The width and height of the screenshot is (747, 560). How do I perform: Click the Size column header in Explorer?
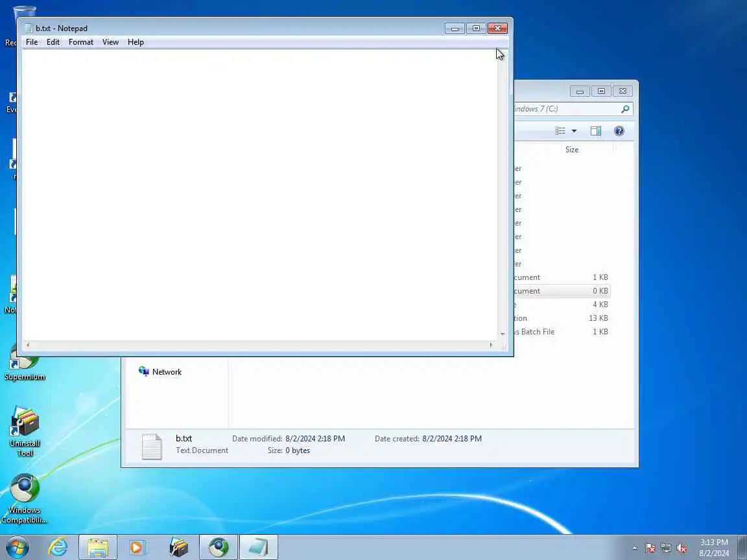(x=572, y=150)
